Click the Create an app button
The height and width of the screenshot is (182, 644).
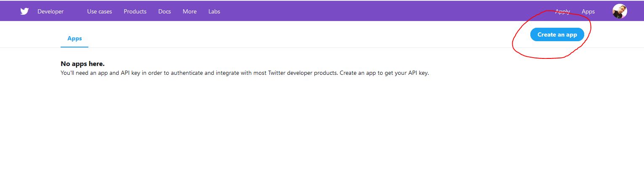coord(557,34)
